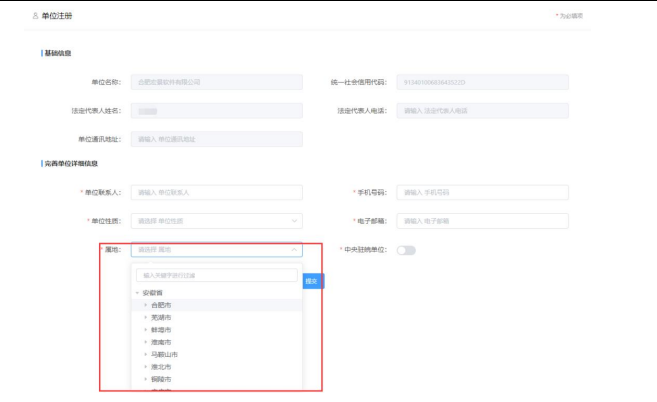Select 蚌埠市 in the region list
Viewport: 657px width, 402px height.
click(x=161, y=330)
